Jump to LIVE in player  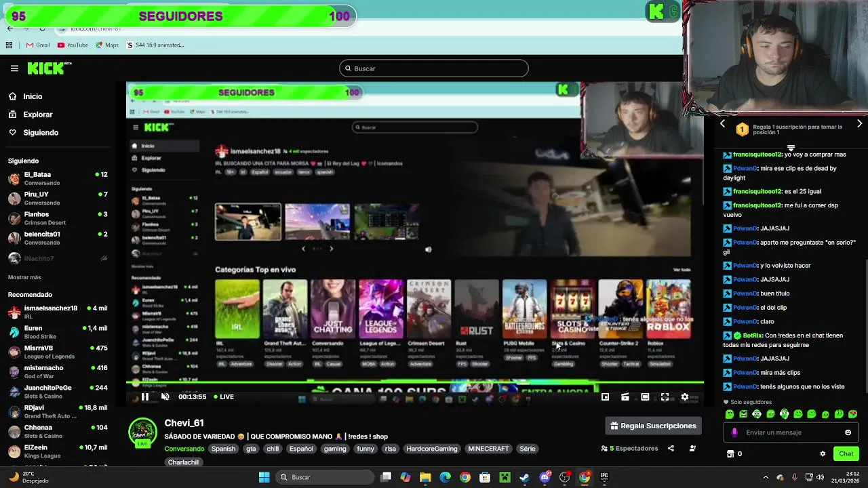pyautogui.click(x=224, y=397)
